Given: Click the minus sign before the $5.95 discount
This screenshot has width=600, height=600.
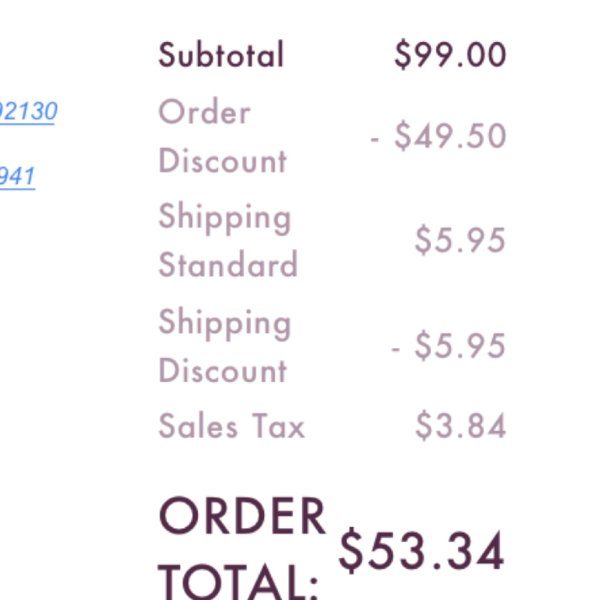Looking at the screenshot, I should (x=395, y=349).
